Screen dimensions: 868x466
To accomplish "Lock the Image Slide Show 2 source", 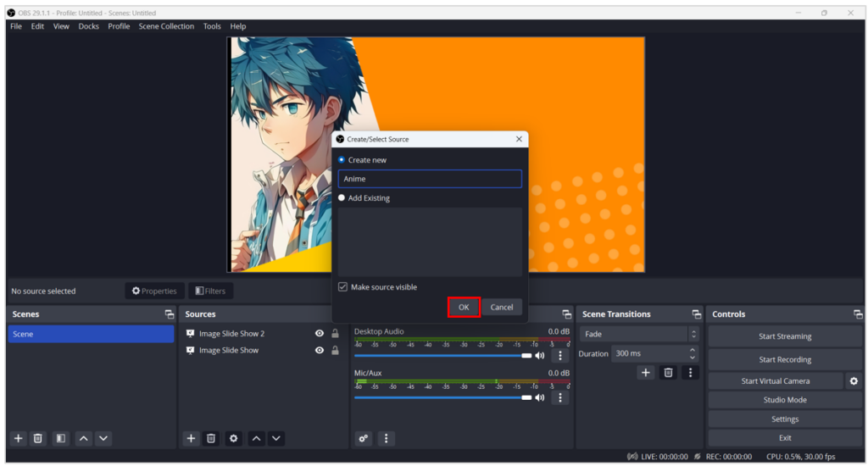I will tap(335, 334).
